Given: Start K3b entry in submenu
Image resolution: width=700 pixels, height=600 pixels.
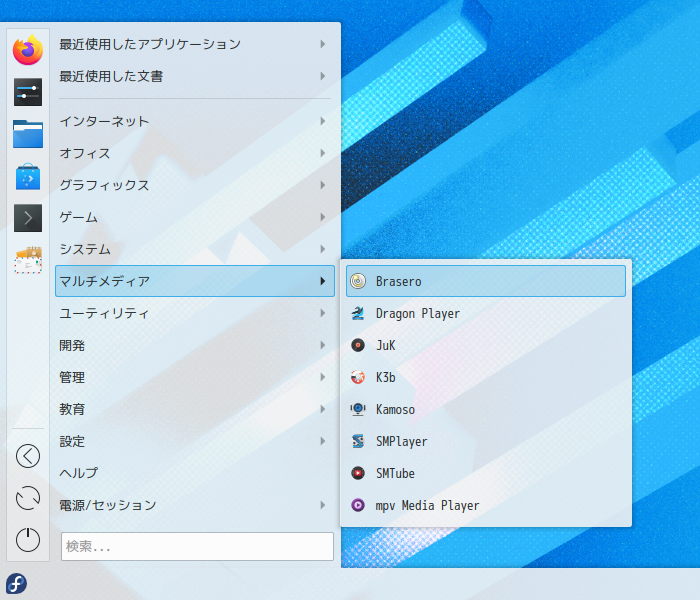Looking at the screenshot, I should pyautogui.click(x=486, y=377).
